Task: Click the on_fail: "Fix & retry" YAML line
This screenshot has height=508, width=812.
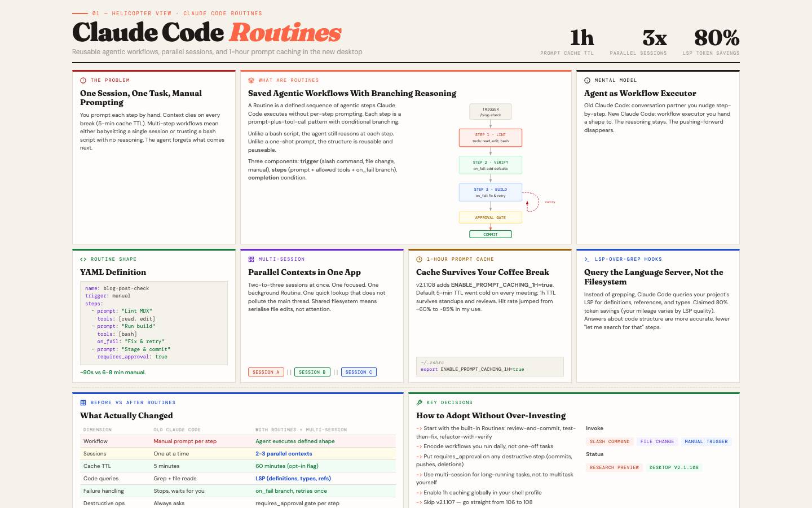Action: tap(131, 341)
